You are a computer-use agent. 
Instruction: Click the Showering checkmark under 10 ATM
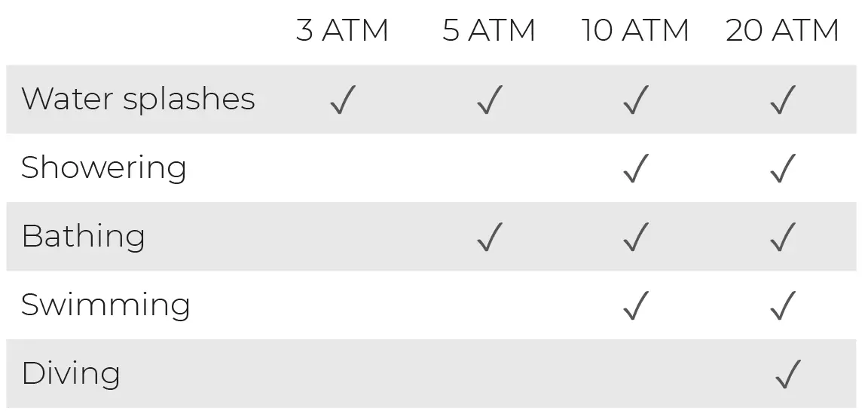click(x=636, y=168)
